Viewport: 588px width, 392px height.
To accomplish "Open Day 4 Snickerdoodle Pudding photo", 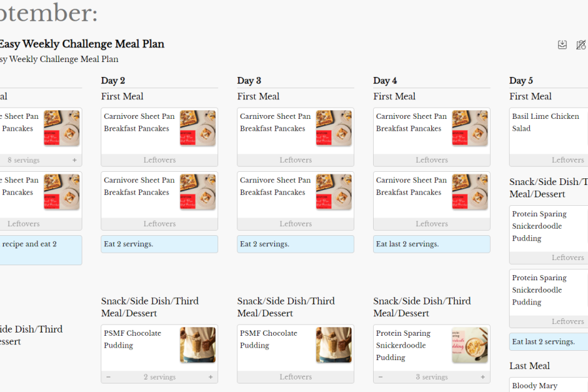I will point(470,345).
